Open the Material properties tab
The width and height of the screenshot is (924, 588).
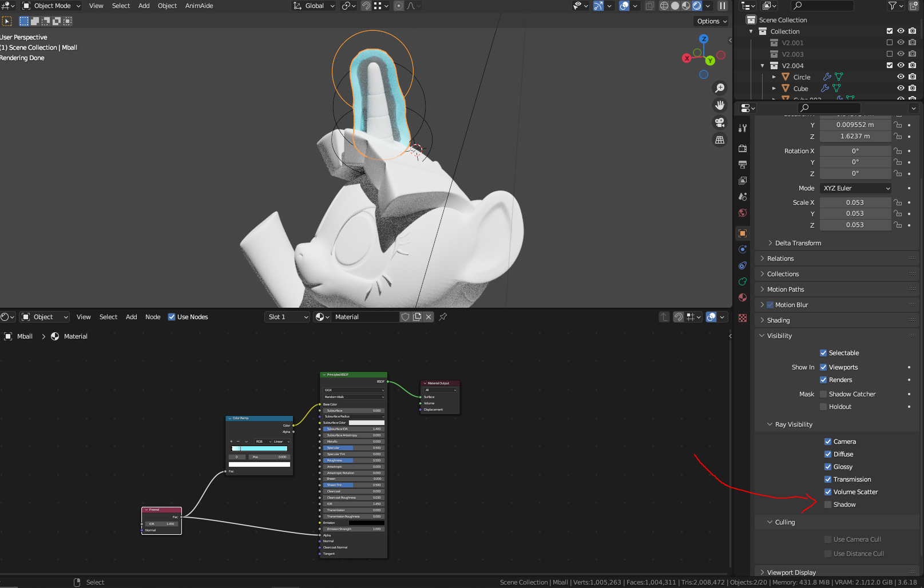[x=743, y=297]
